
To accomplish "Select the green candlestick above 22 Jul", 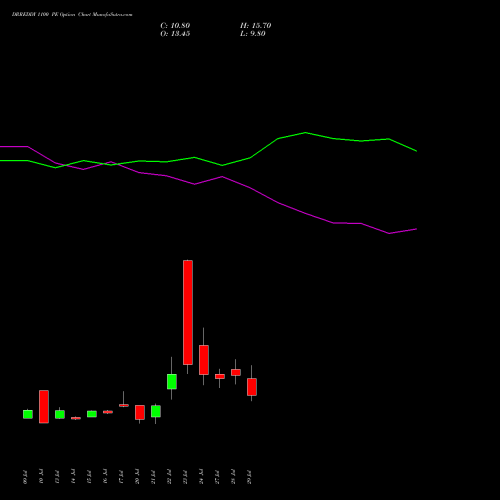I will (172, 381).
